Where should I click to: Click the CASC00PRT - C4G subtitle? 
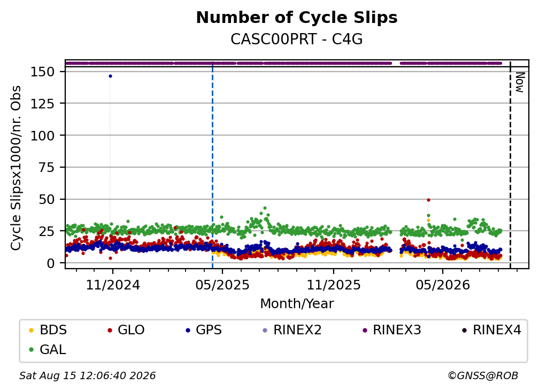297,39
